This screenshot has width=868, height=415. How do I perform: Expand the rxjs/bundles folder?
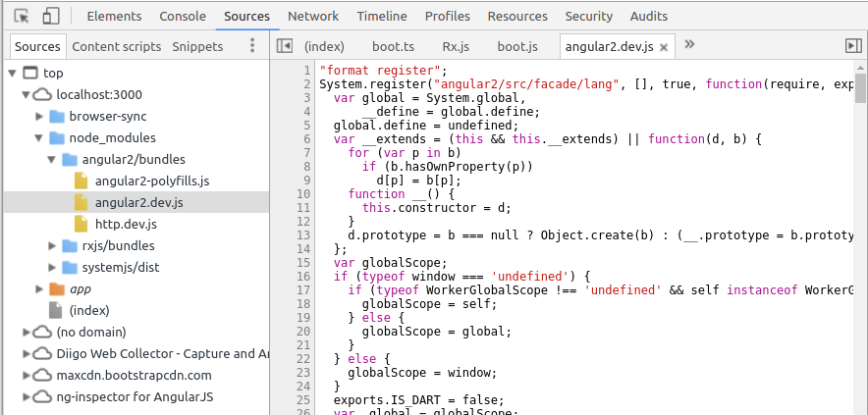[x=52, y=245]
